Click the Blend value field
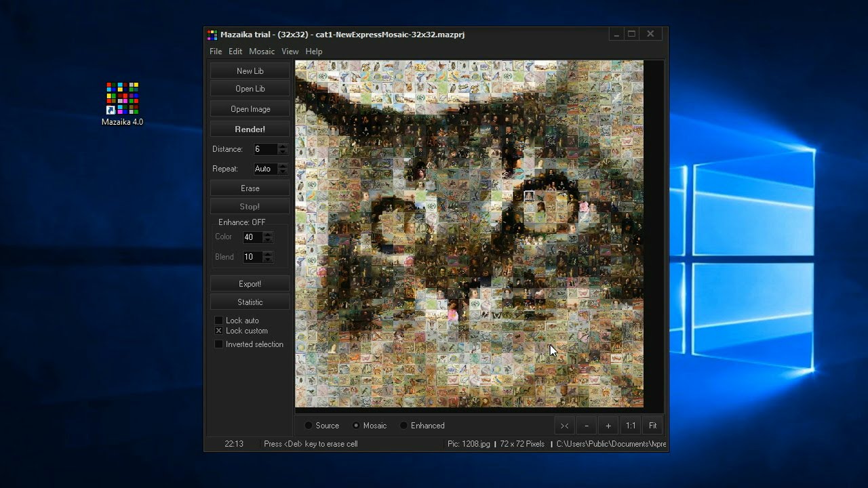This screenshot has height=488, width=868. point(252,257)
